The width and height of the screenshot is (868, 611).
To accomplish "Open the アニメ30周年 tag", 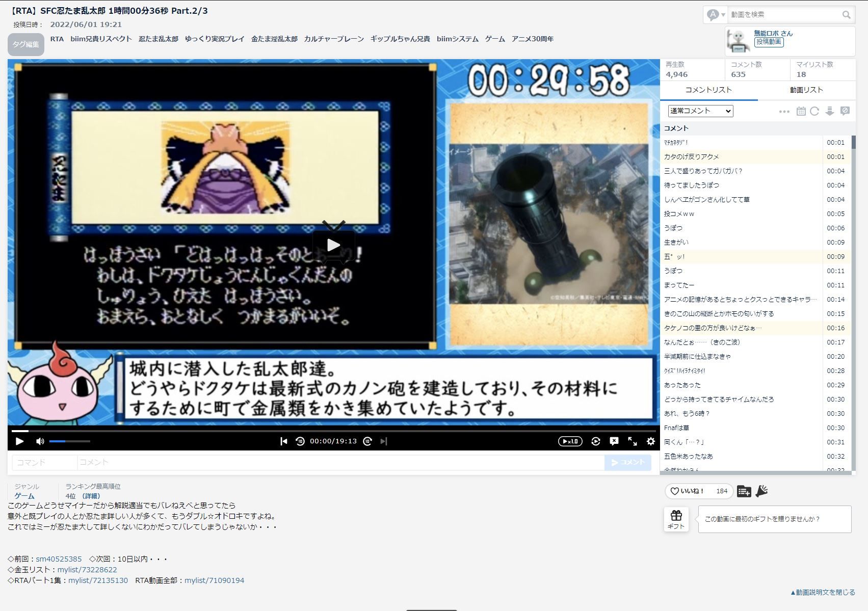I will 533,39.
